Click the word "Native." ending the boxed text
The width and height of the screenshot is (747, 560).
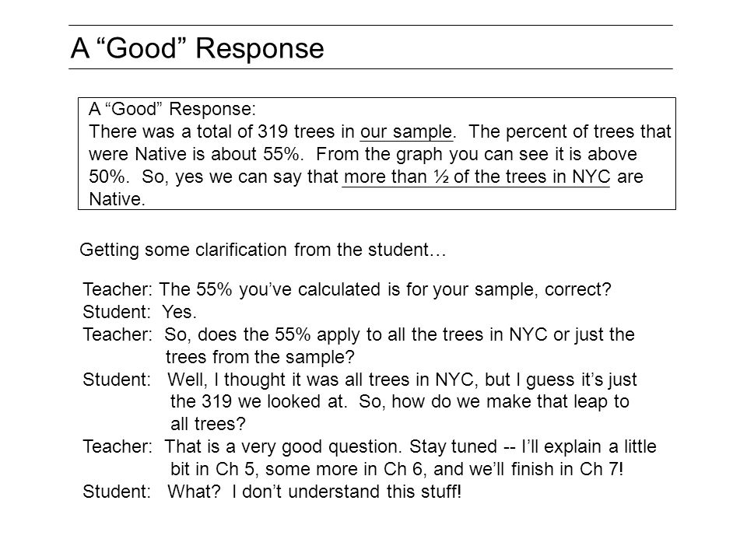point(117,199)
